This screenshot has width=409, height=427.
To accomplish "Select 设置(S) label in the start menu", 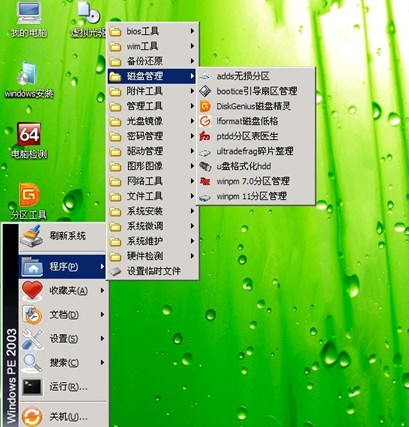I will click(x=64, y=339).
